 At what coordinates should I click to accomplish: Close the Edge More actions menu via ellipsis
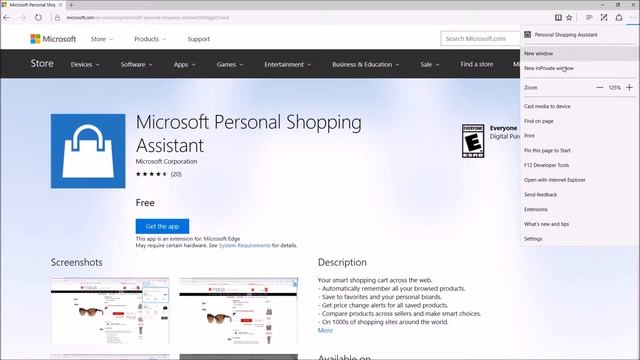click(633, 18)
